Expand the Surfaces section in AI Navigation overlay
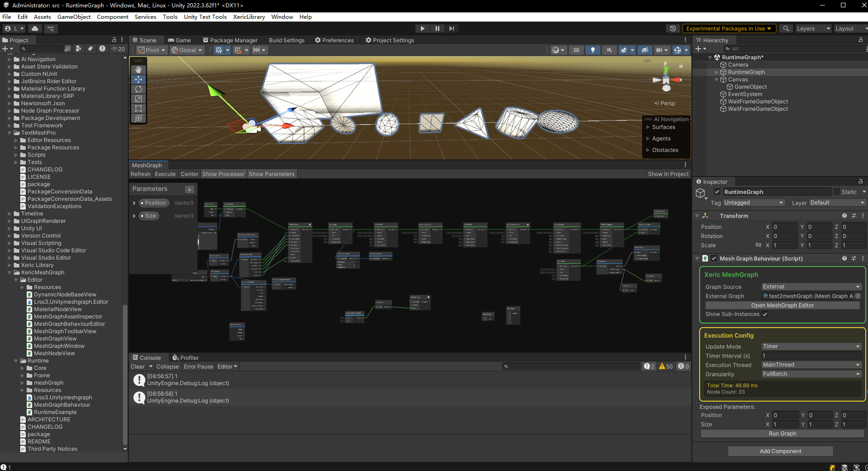This screenshot has height=471, width=868. coord(648,127)
